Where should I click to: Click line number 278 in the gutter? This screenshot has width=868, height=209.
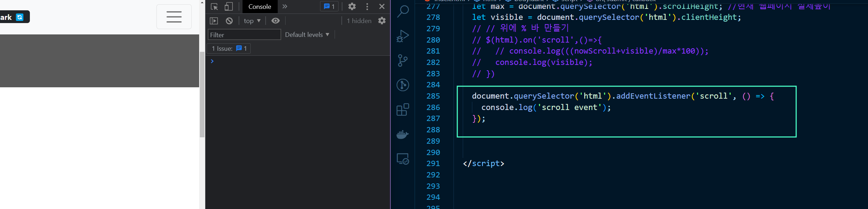pos(433,17)
